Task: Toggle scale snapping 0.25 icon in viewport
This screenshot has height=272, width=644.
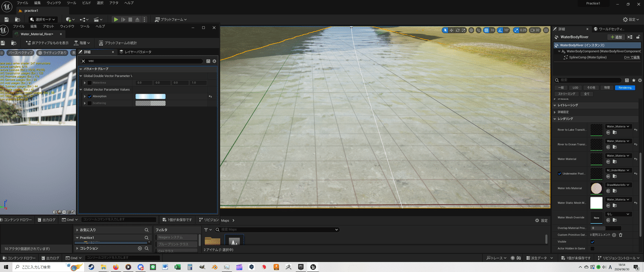Action: pyautogui.click(x=515, y=30)
